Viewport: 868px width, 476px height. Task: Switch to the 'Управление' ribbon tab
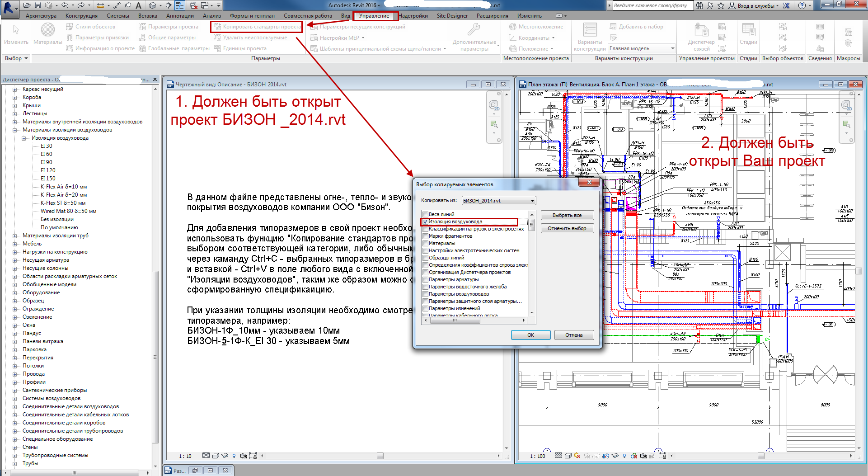(374, 16)
